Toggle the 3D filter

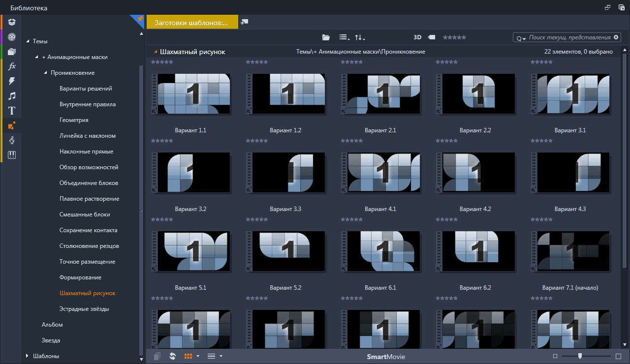click(x=417, y=37)
